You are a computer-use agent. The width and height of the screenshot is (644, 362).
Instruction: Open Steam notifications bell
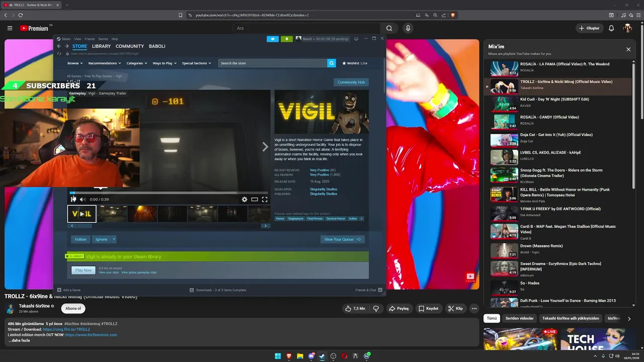pyautogui.click(x=287, y=39)
